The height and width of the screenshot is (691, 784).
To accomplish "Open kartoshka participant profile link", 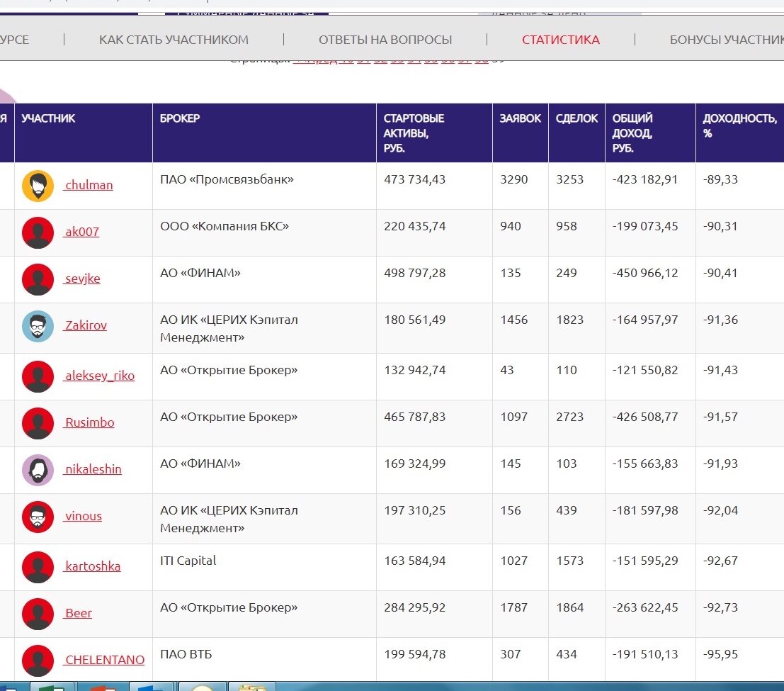I will click(92, 566).
